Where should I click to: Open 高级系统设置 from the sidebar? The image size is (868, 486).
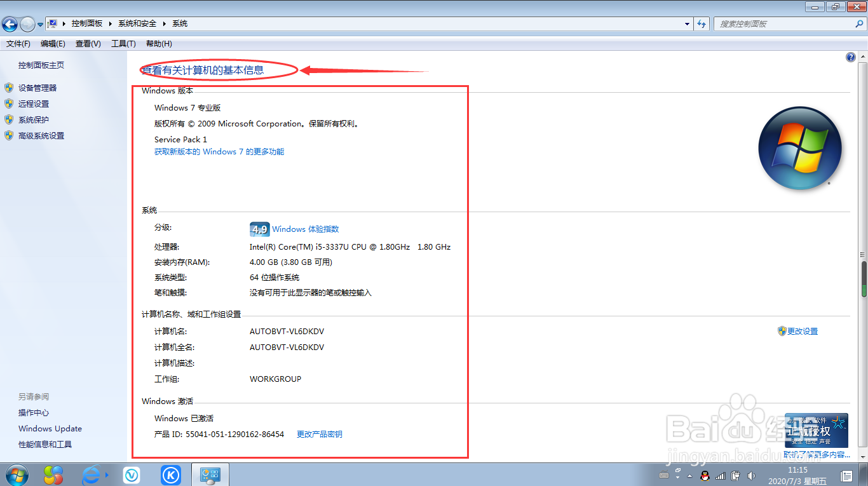(41, 136)
